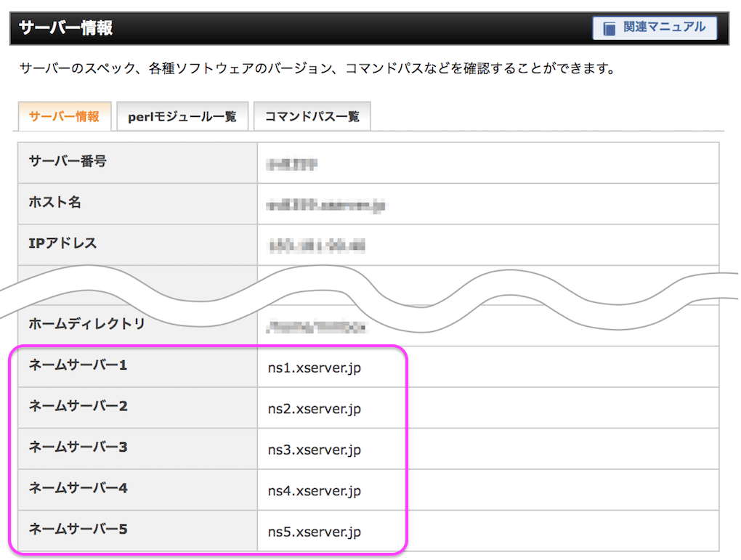This screenshot has width=741, height=560.
Task: Click the blurred ホスト名 value
Action: point(326,206)
